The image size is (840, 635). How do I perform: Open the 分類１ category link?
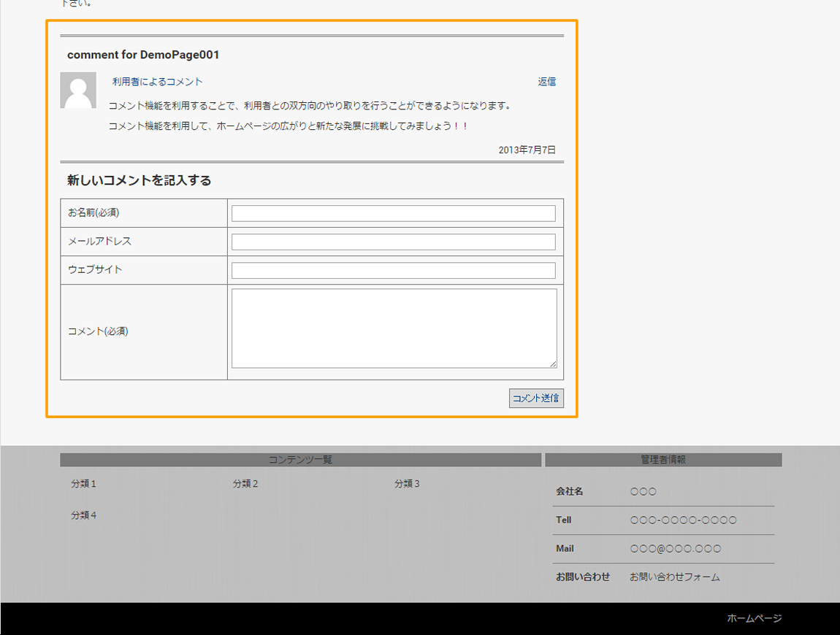pos(83,484)
